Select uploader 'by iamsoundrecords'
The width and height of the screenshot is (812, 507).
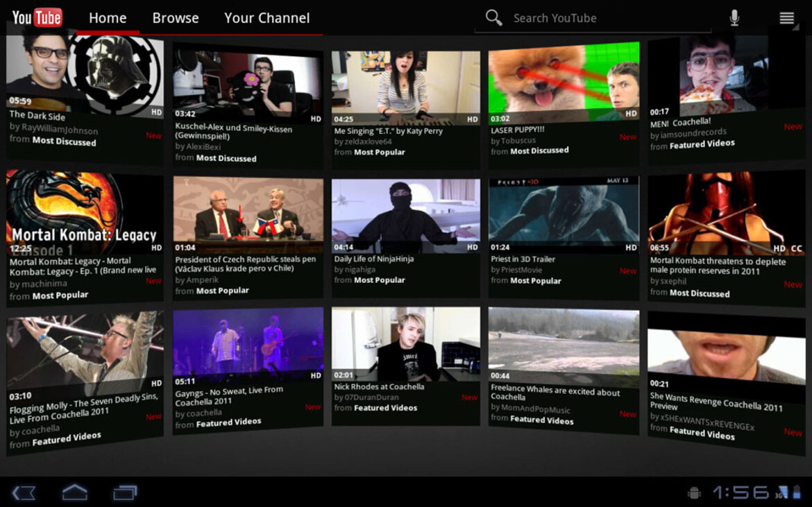point(688,133)
